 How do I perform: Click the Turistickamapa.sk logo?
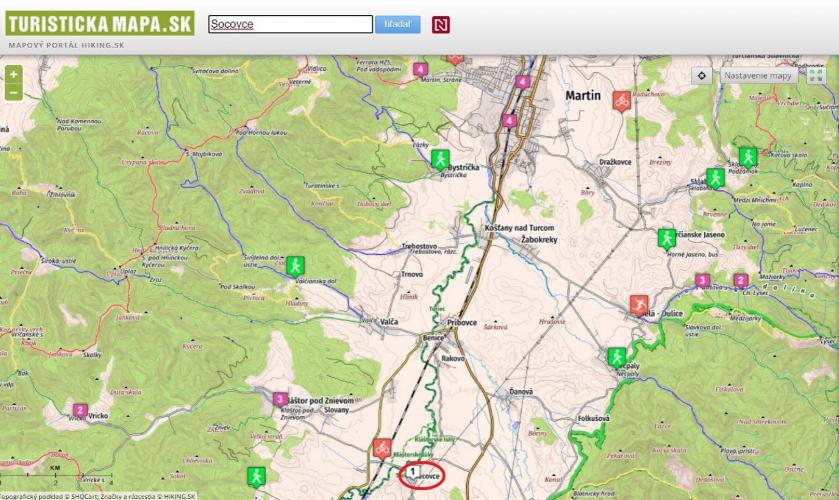(100, 24)
